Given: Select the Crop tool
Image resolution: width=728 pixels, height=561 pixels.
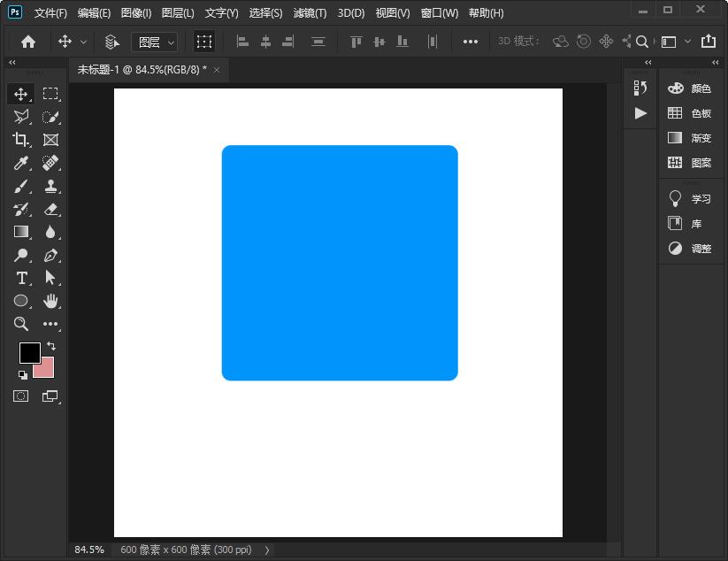Looking at the screenshot, I should 20,140.
